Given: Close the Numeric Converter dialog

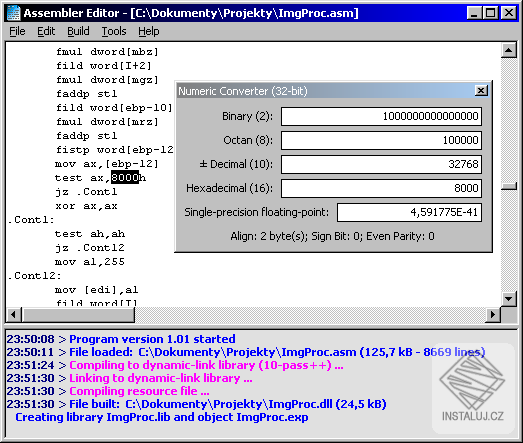Looking at the screenshot, I should (481, 91).
